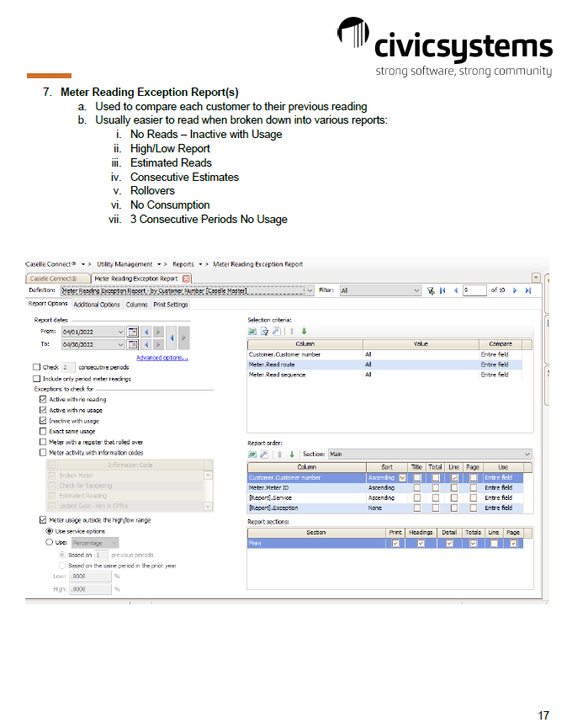Select the Use service options radio button

point(49,531)
